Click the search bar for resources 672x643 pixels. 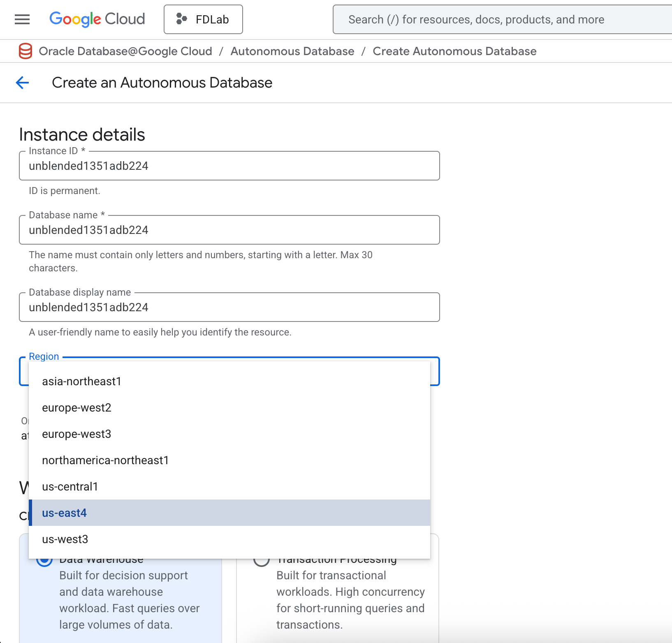[x=502, y=19]
